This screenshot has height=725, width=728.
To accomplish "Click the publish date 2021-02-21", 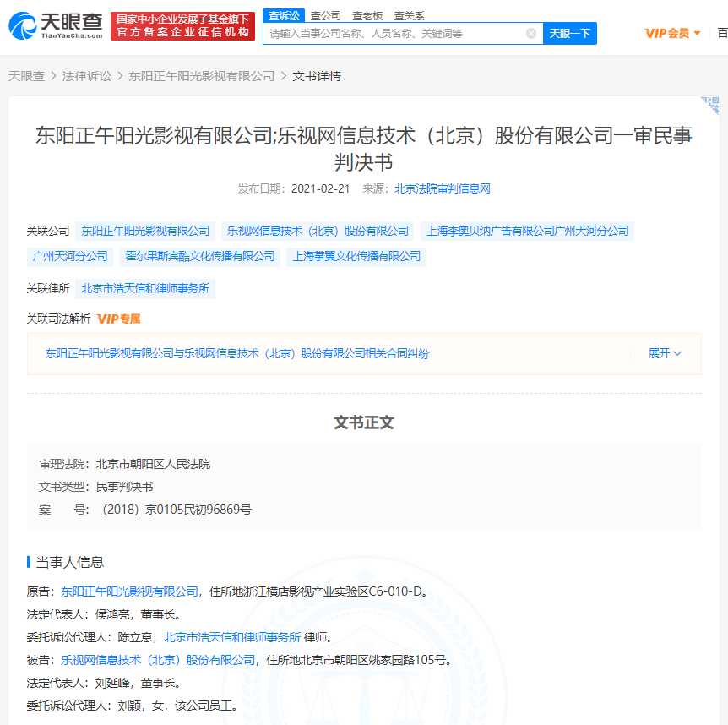I will 320,188.
